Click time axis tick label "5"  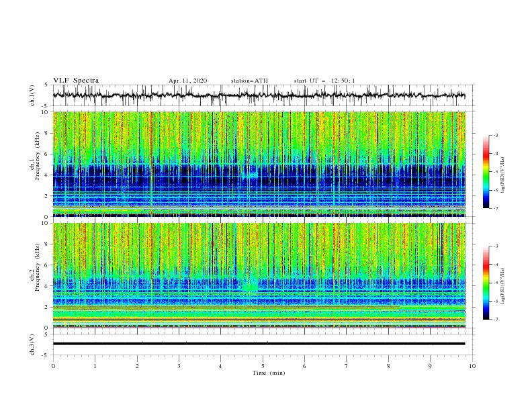[263, 366]
